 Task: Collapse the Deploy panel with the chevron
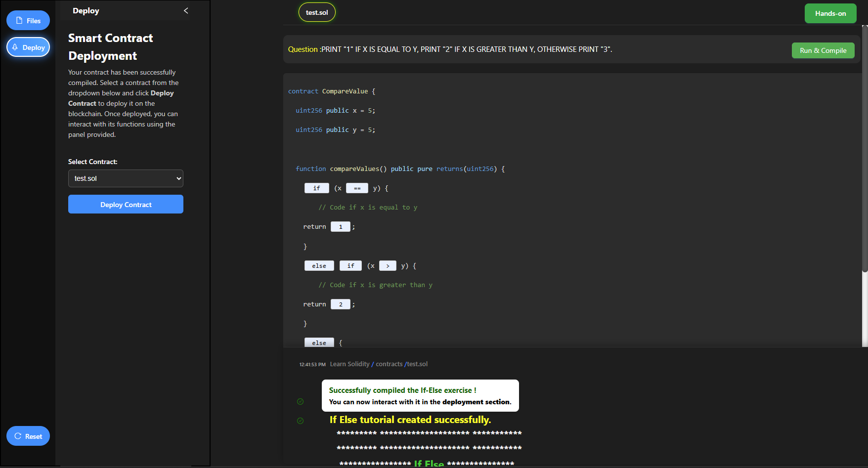(186, 10)
